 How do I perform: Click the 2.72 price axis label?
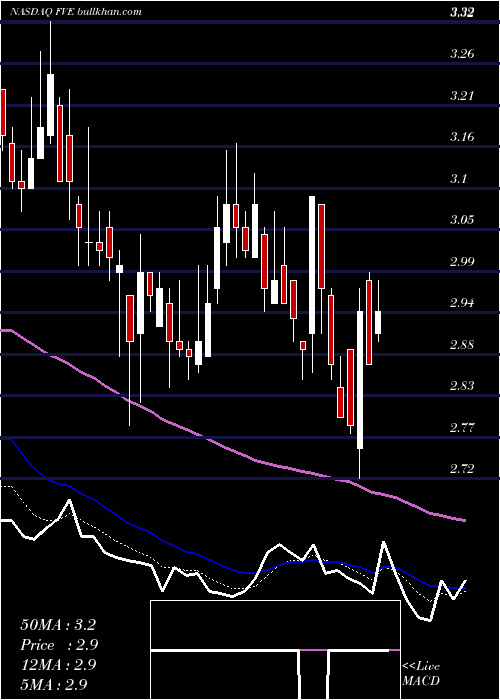pyautogui.click(x=462, y=469)
